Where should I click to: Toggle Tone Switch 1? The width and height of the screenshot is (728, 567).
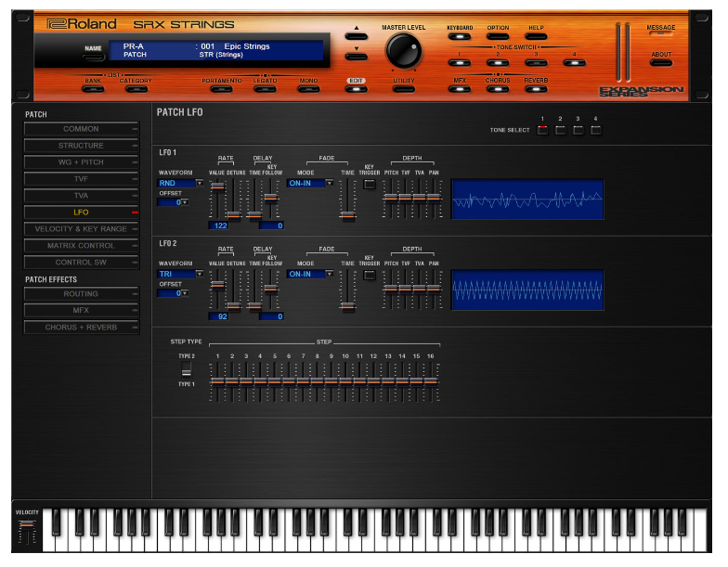pos(460,63)
